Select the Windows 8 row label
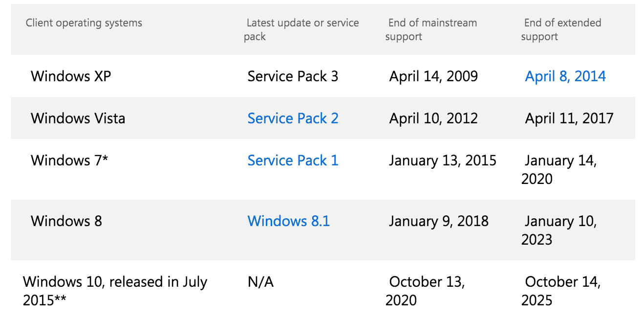Screen dimensions: 644x321 [66, 221]
